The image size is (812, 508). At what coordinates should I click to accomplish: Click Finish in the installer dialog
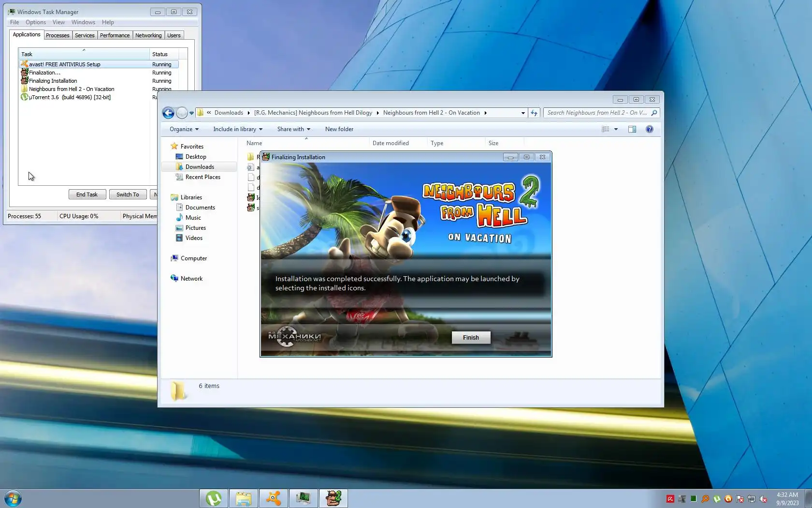point(471,338)
